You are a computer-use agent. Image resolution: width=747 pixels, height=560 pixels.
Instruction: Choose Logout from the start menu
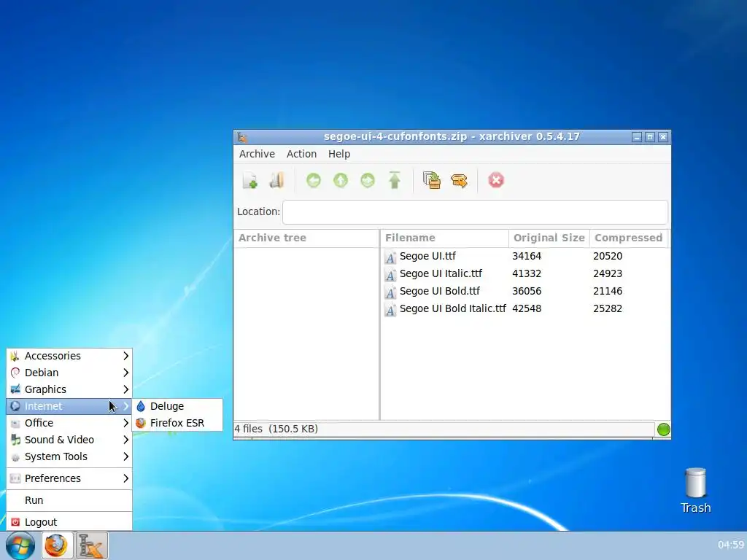pos(69,522)
